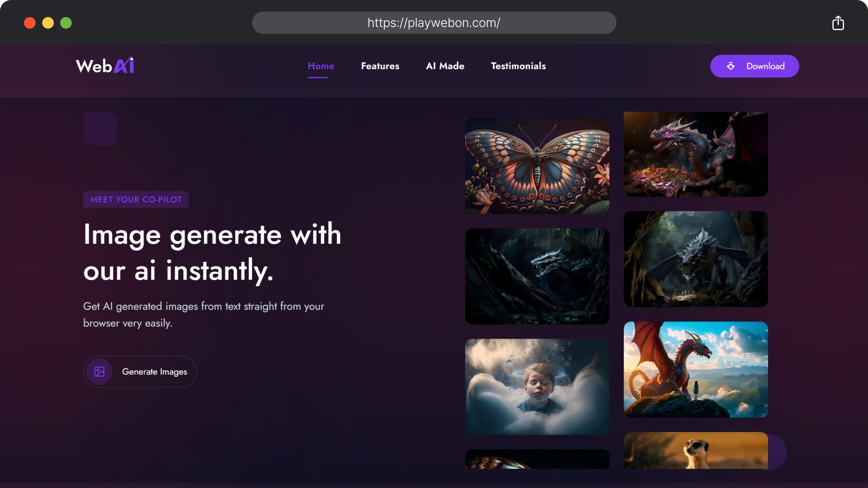Click the green maximize window dot
The width and height of the screenshot is (868, 488).
[66, 23]
